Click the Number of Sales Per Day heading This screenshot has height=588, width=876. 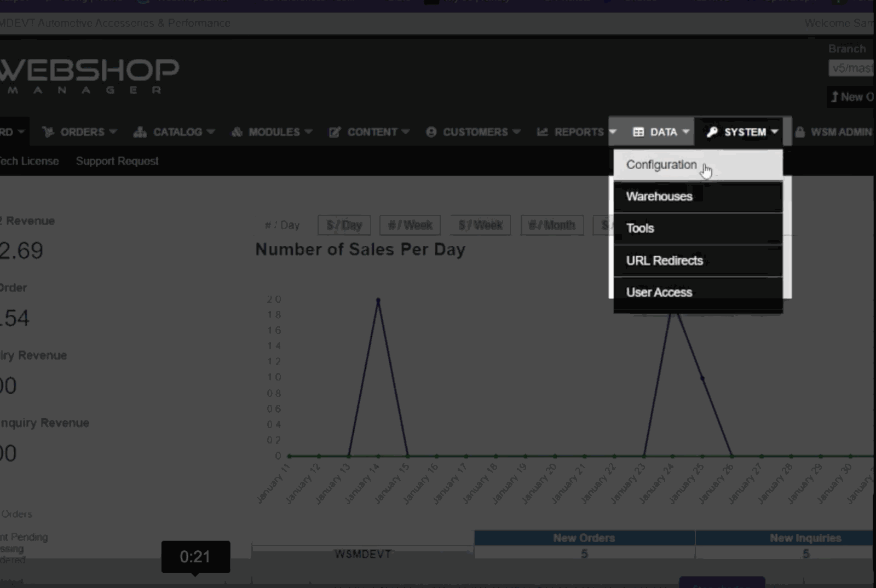coord(360,250)
